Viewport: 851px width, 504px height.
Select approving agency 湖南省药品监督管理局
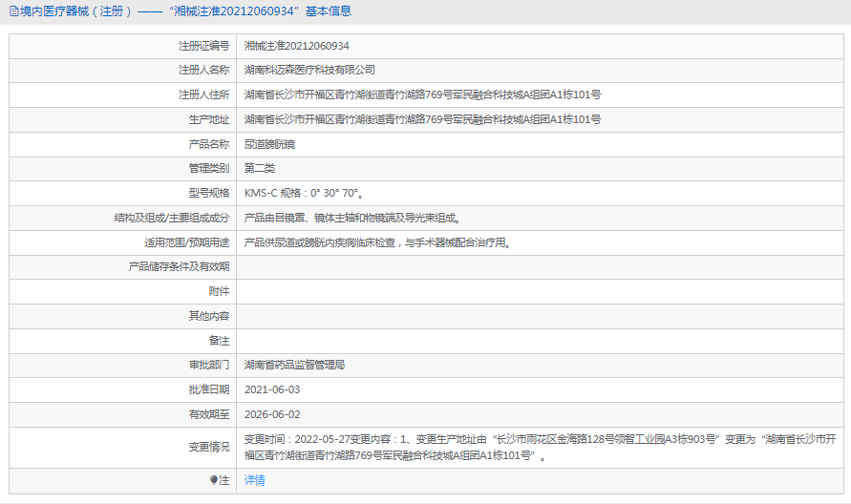[x=294, y=366]
